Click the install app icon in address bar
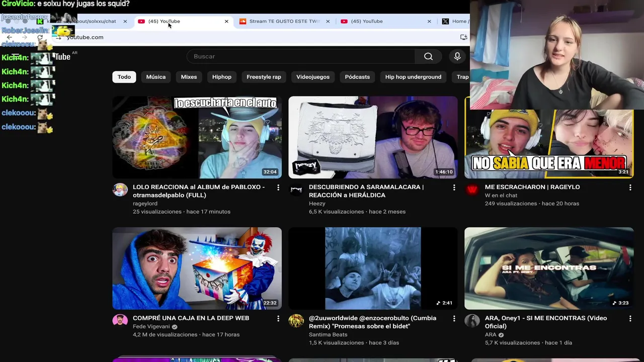Image resolution: width=644 pixels, height=362 pixels. (463, 37)
